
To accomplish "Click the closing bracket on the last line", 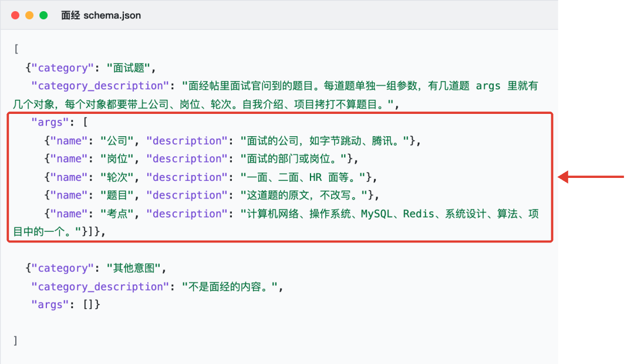I will click(15, 341).
